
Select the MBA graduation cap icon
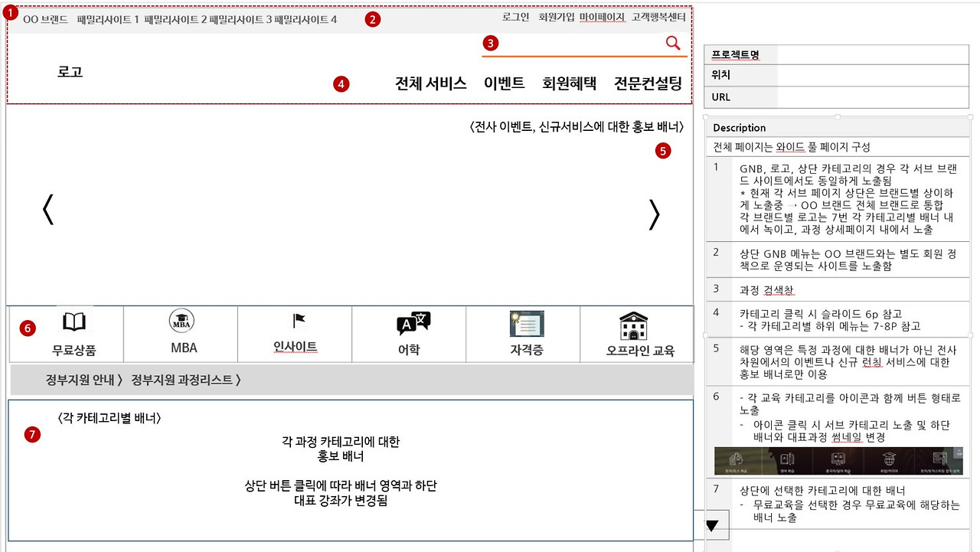point(181,322)
